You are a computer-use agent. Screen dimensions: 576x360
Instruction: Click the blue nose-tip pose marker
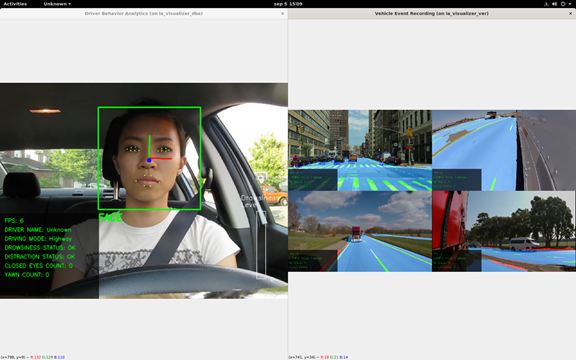point(149,160)
